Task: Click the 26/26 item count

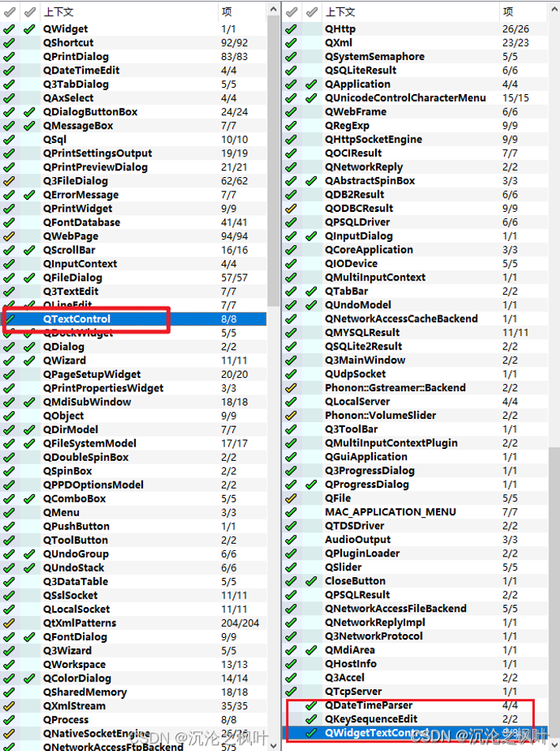Action: click(x=516, y=28)
